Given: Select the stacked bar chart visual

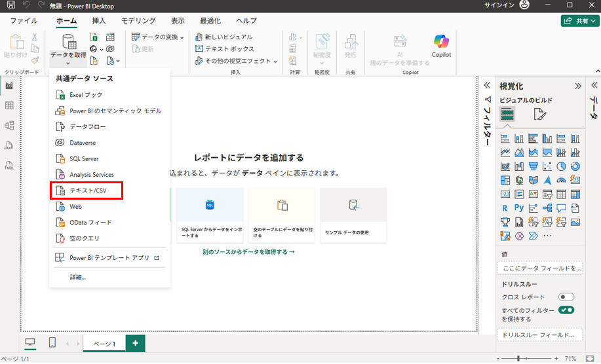Looking at the screenshot, I should [x=505, y=139].
